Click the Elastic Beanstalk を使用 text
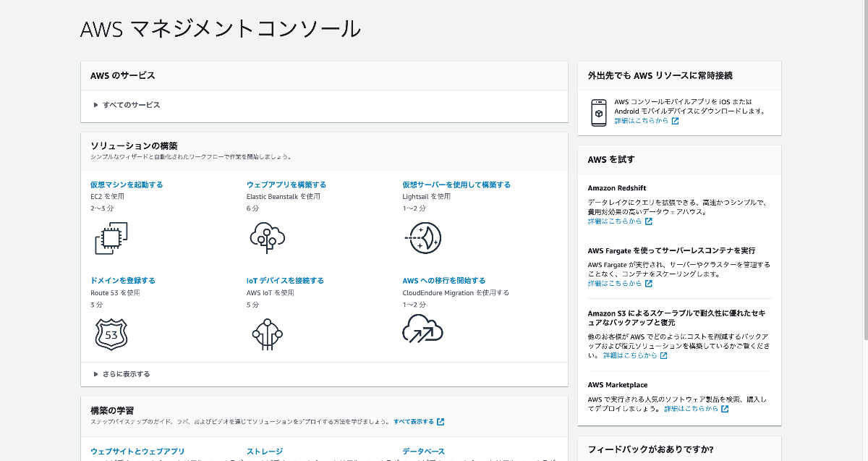 coord(283,196)
